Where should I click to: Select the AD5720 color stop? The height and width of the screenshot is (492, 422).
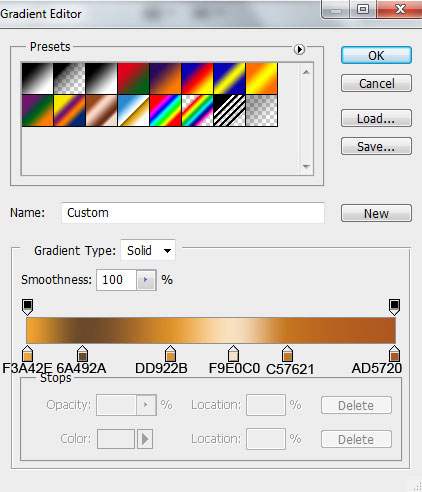(x=394, y=353)
